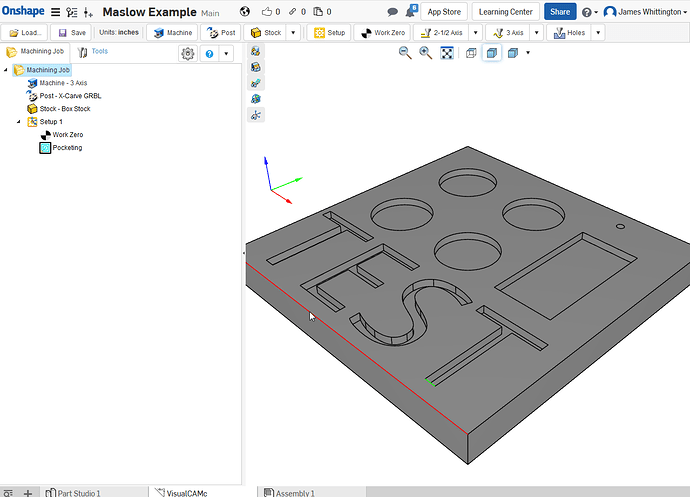Click the add new tab plus icon
690x497 pixels.
point(28,493)
